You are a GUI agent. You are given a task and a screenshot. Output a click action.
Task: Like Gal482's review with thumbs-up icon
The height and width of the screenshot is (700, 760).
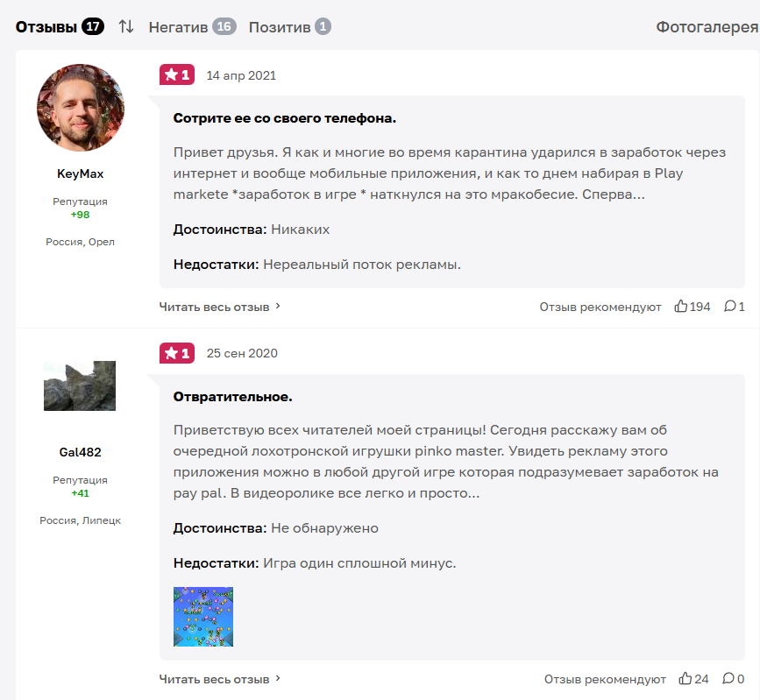[x=685, y=679]
